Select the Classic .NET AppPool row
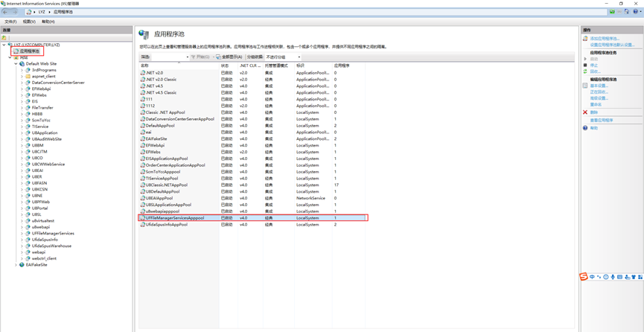 point(252,112)
